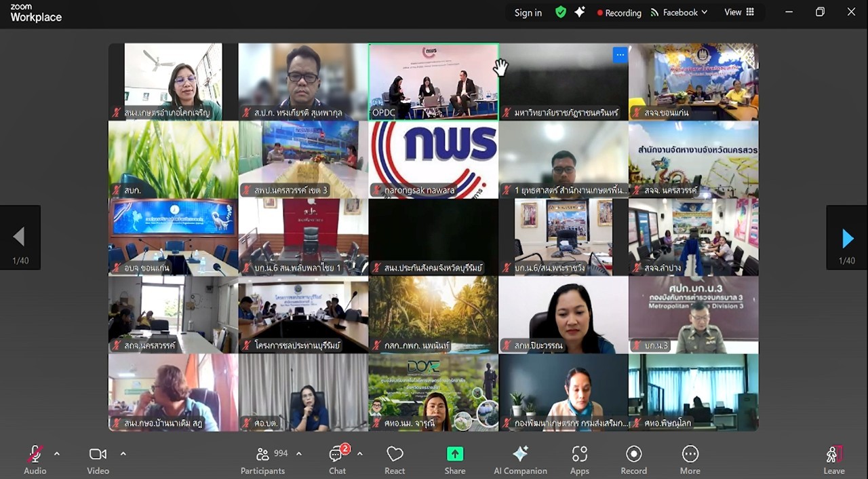The image size is (868, 479).
Task: Select the สจจ. นครสวรรค์ video tile
Action: [693, 159]
